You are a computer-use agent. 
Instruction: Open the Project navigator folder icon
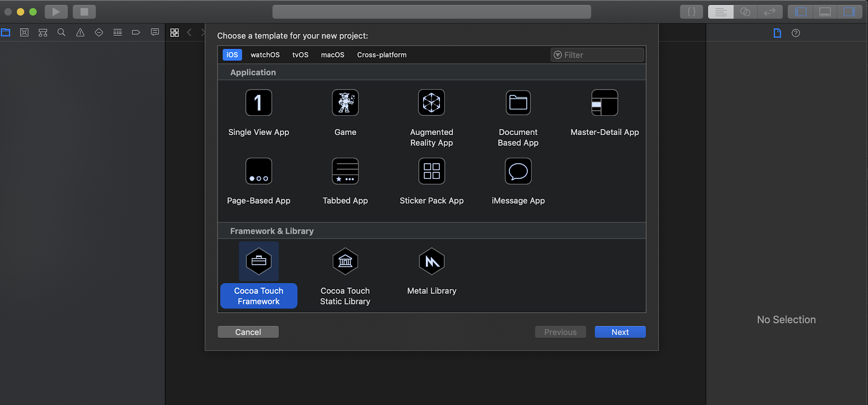6,33
